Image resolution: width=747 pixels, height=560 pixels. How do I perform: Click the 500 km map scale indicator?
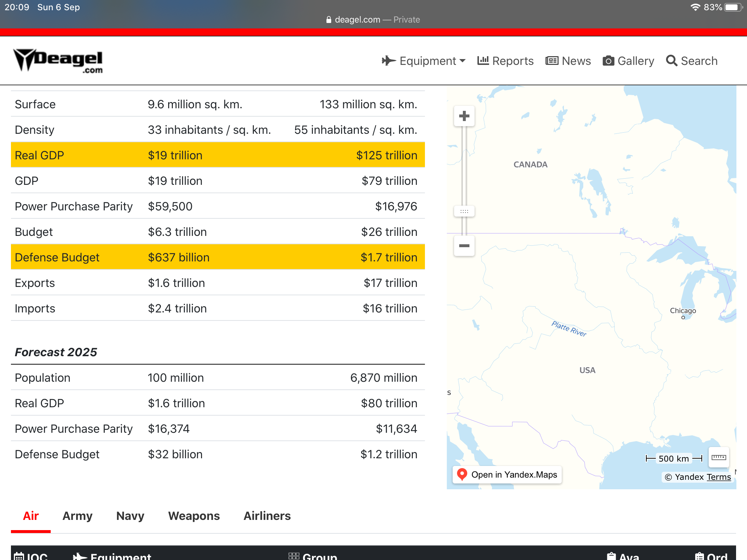(674, 458)
